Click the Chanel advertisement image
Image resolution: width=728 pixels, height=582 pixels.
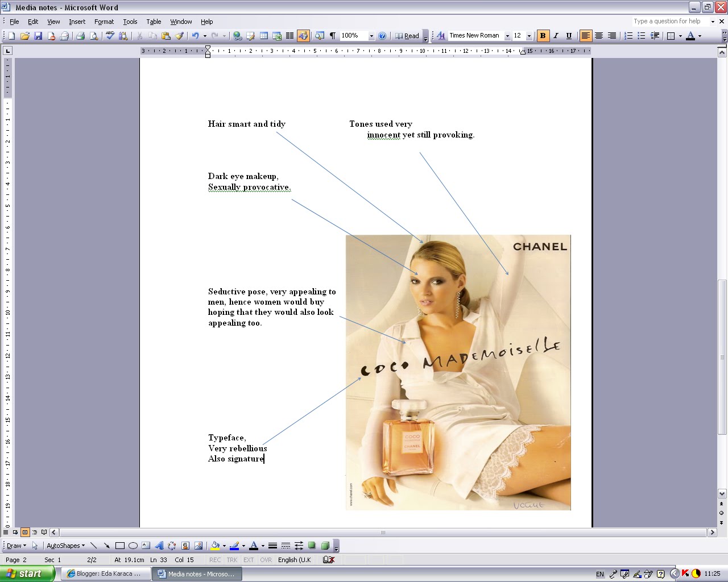coord(458,372)
